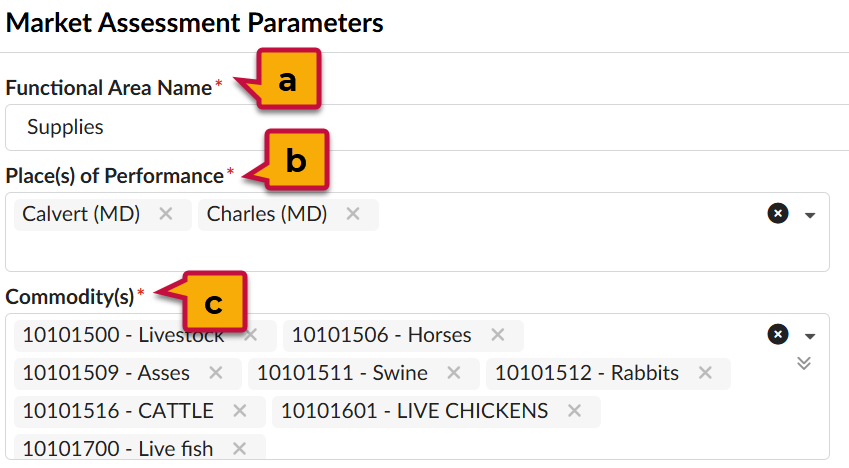Click callout marker a
The image size is (849, 468).
[288, 80]
